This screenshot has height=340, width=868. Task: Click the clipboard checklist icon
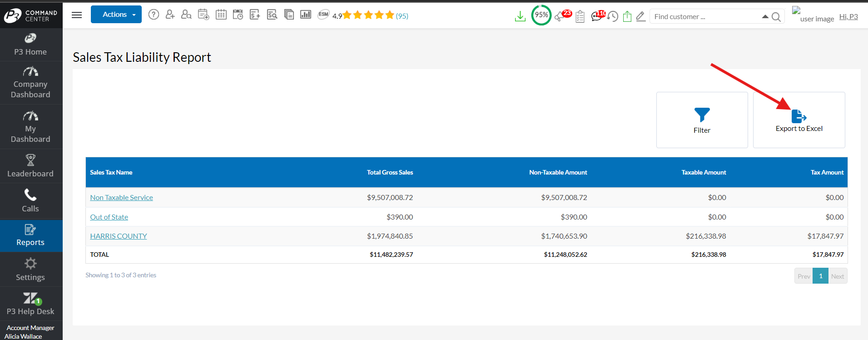tap(580, 17)
